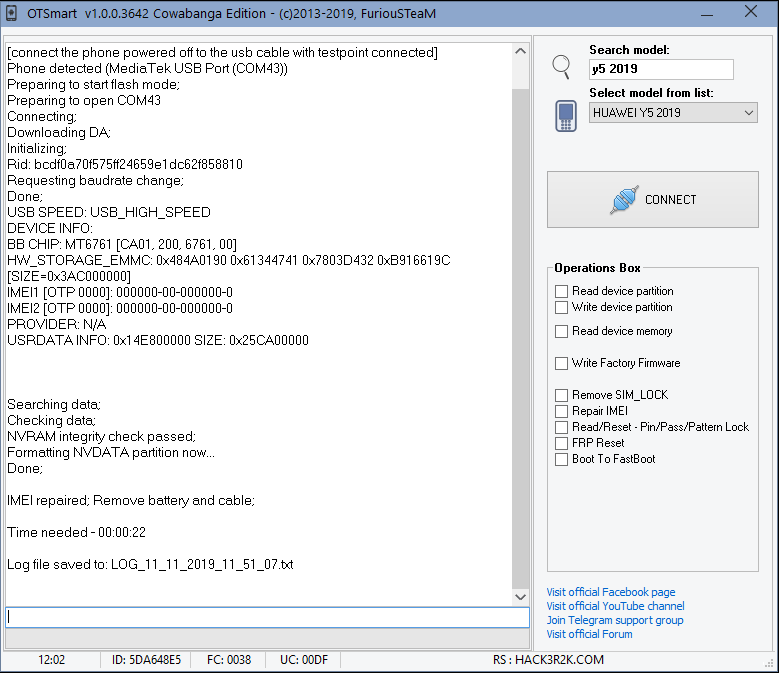Image resolution: width=779 pixels, height=673 pixels.
Task: Click status bar 'ID: 5DA648E5'
Action: tap(147, 660)
